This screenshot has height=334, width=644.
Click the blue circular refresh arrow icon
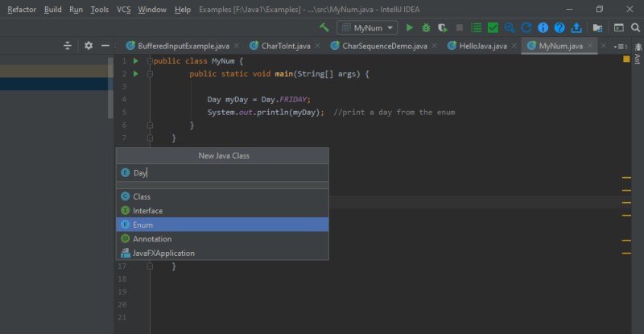click(526, 27)
